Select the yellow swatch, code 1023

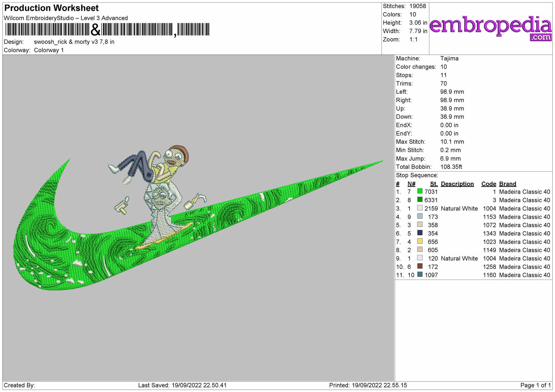click(420, 241)
